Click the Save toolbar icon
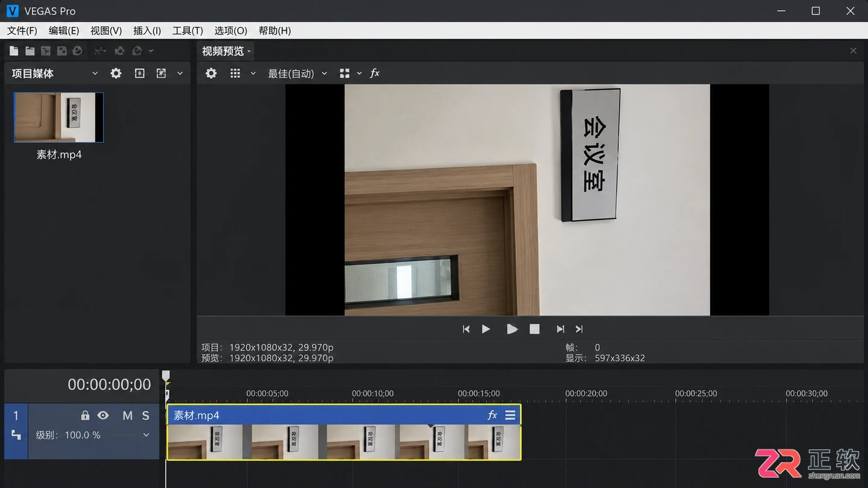The width and height of the screenshot is (868, 488). [x=61, y=51]
